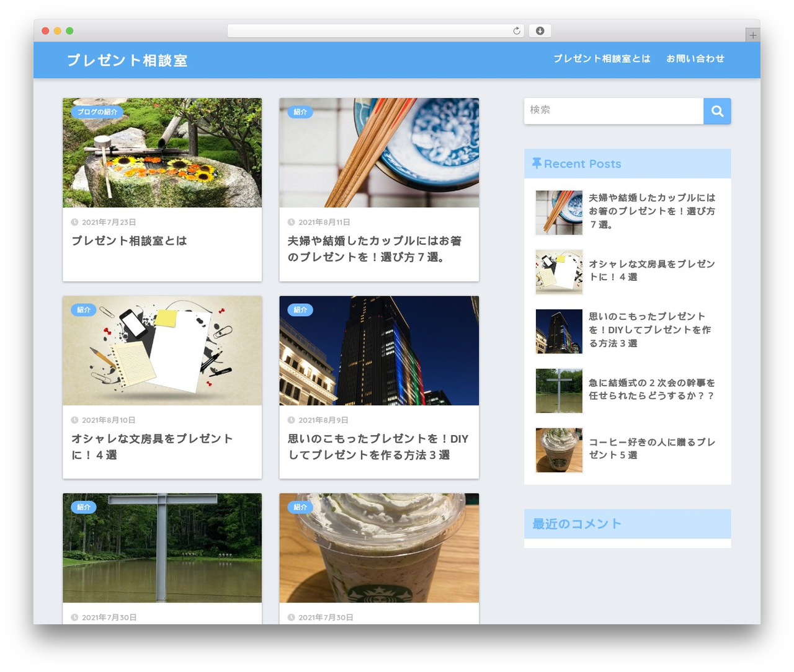Open the garden stone basin post thumbnail
The image size is (794, 672).
pyautogui.click(x=162, y=153)
